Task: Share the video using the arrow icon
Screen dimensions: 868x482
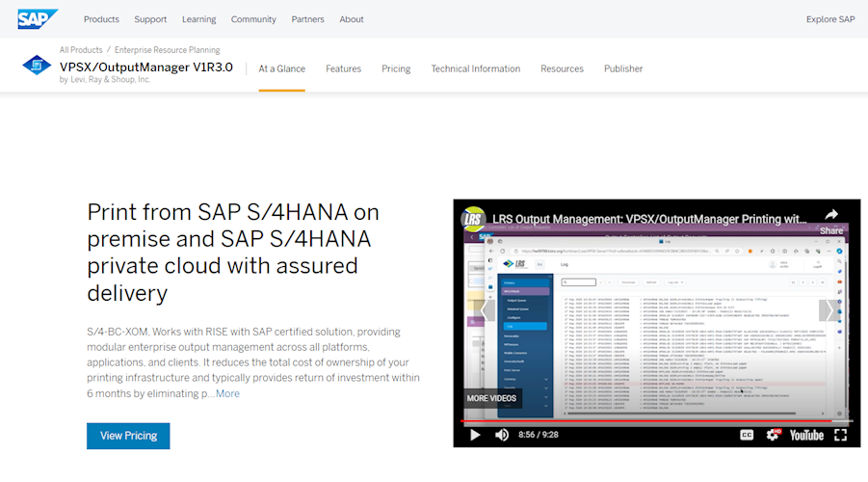Action: point(831,219)
